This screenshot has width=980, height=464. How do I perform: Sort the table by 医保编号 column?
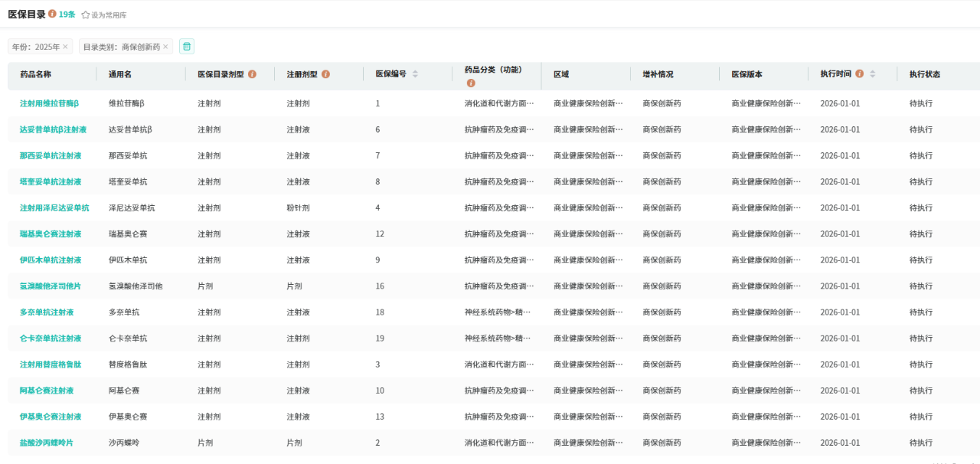[x=415, y=74]
